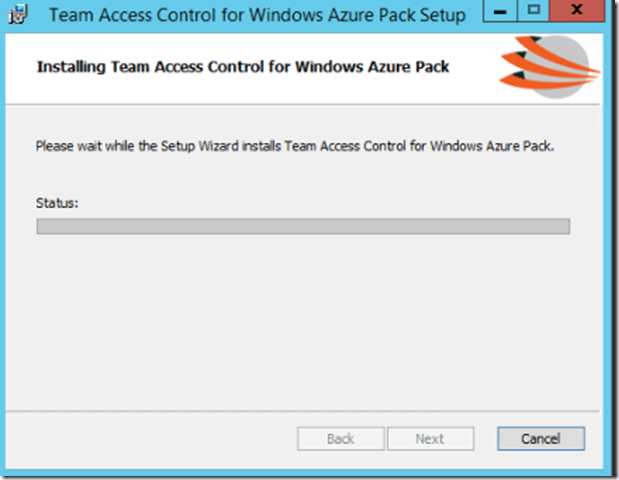This screenshot has height=480, width=619.
Task: Minimize the Setup window
Action: (498, 12)
